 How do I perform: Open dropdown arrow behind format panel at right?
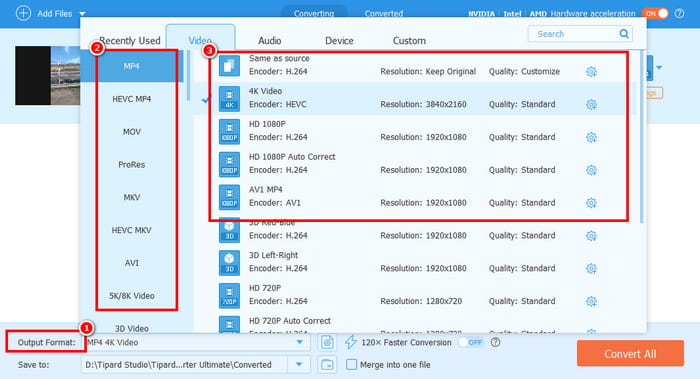pyautogui.click(x=659, y=67)
